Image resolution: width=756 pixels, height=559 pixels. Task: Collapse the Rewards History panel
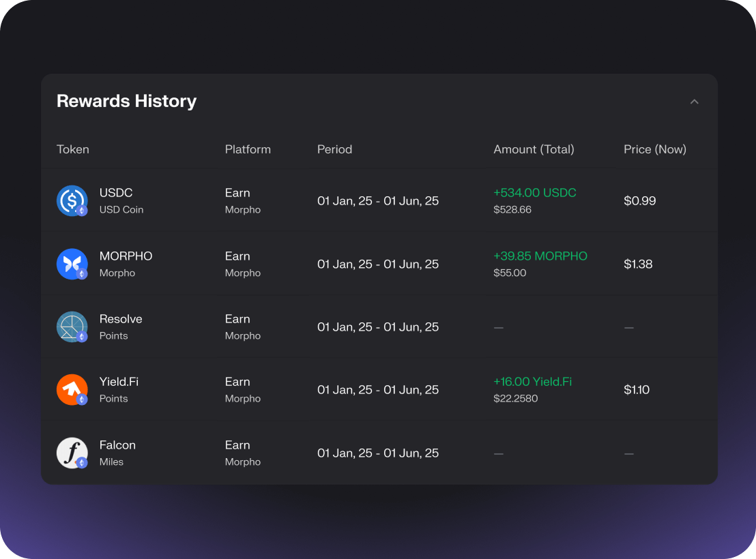pyautogui.click(x=694, y=102)
